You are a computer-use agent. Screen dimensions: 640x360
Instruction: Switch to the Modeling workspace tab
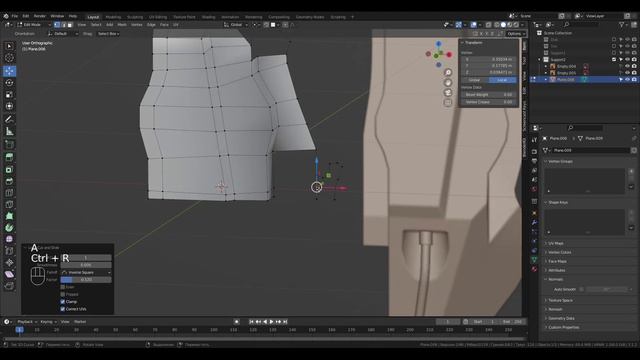coord(113,17)
